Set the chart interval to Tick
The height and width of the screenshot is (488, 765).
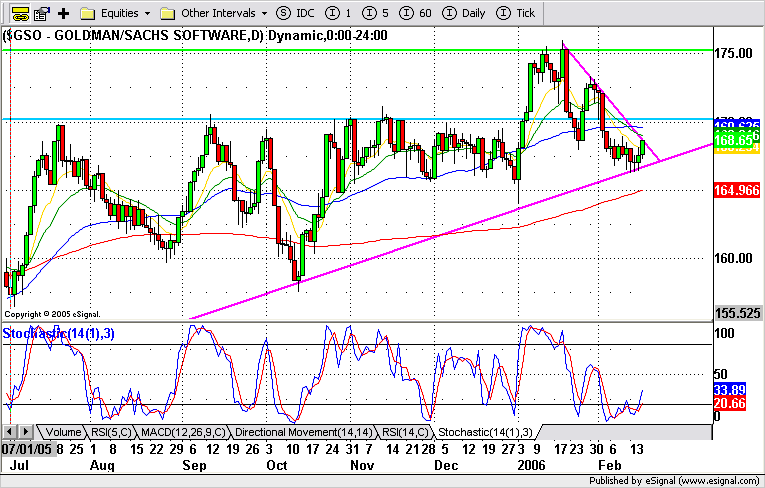[x=516, y=13]
